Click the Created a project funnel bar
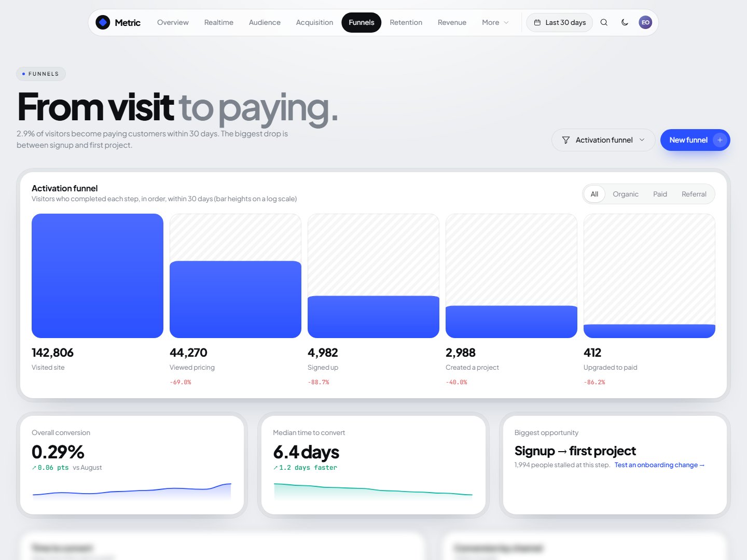Image resolution: width=747 pixels, height=560 pixels. 511,322
